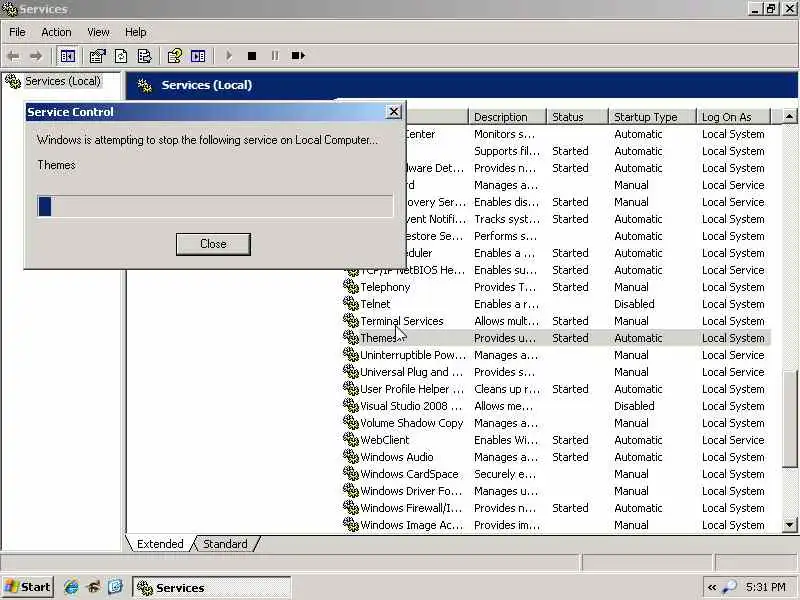This screenshot has height=600, width=800.
Task: Sort by the Log On As column header
Action: coord(733,117)
